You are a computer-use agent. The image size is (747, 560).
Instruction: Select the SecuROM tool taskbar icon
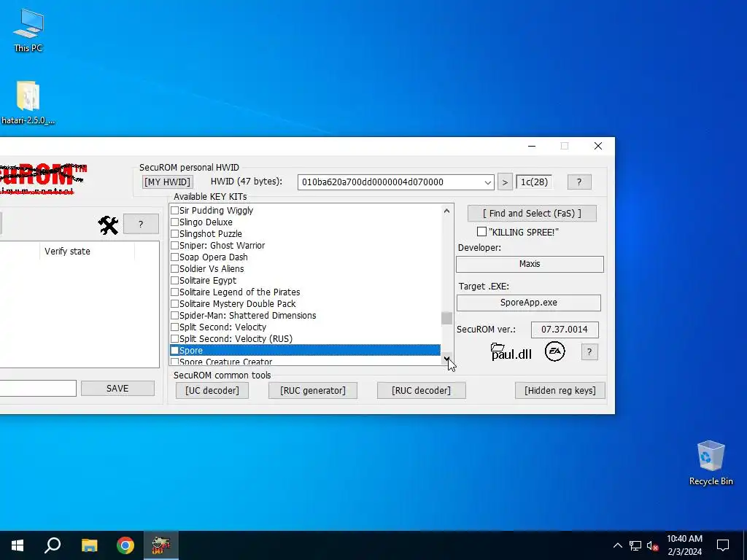[x=161, y=545]
